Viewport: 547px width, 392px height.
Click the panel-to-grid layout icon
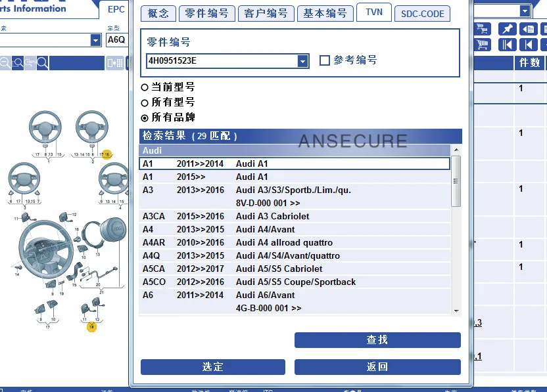[x=115, y=63]
